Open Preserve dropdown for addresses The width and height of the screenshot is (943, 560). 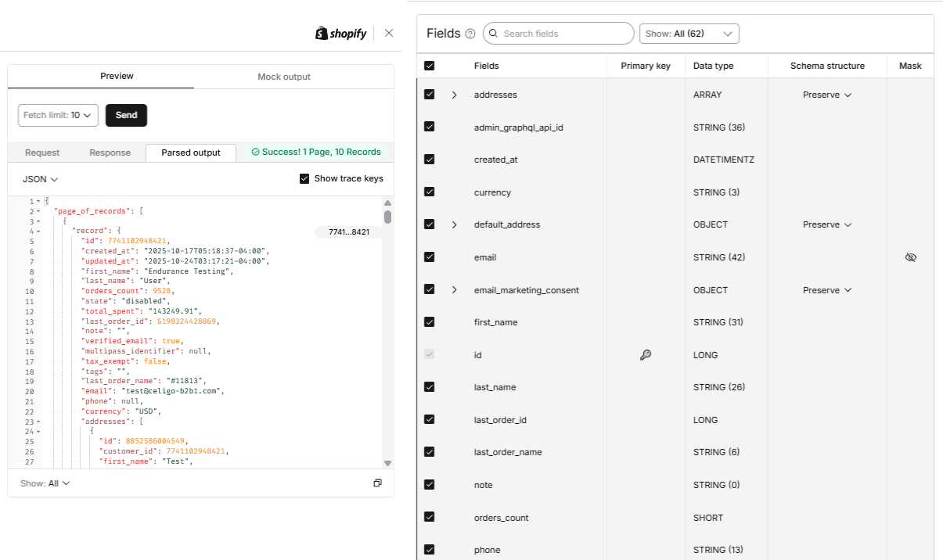click(x=827, y=95)
